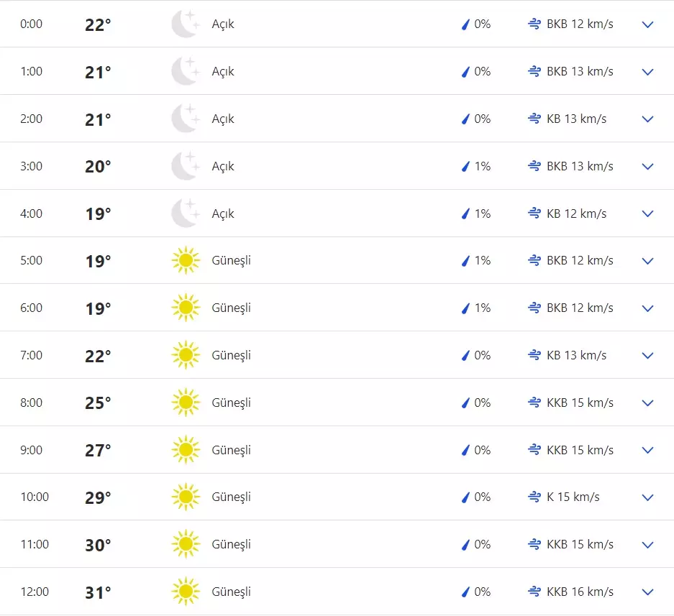This screenshot has height=616, width=674.
Task: Expand the 4:00 row chevron
Action: [x=647, y=213]
